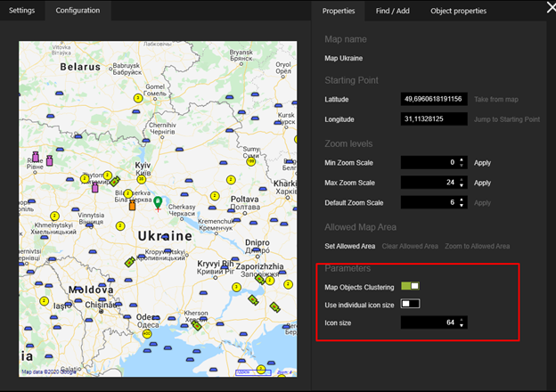Click the green camera icon west of Kyiv
This screenshot has width=556, height=392.
(115, 182)
